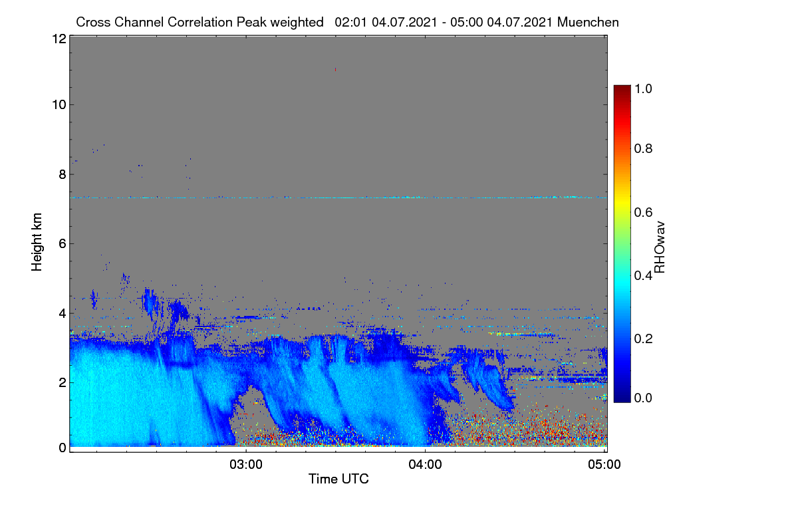Click the plot title "Cross Channel Correlation Peak weighted"
Screen dimensions: 798x532
[x=199, y=22]
